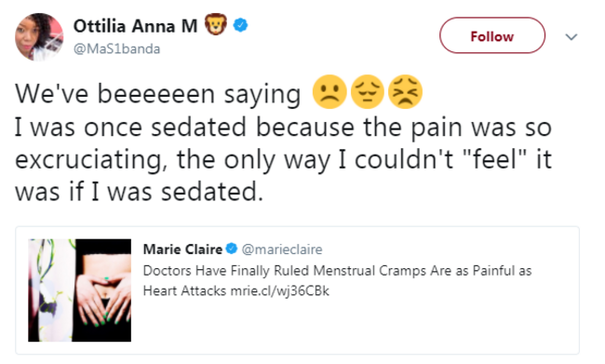Image resolution: width=605 pixels, height=364 pixels.
Task: Click the "Heart Attacks" text in quote
Action: [184, 290]
